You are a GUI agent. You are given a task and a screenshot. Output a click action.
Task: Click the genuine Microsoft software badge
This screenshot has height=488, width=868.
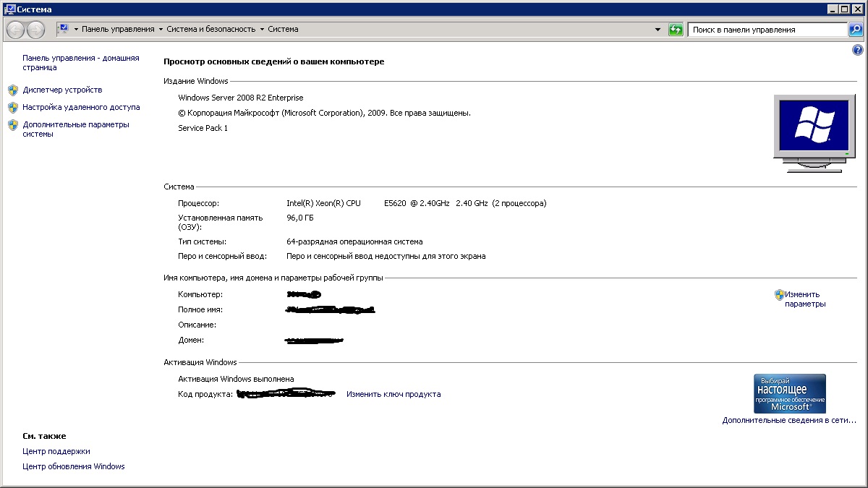(789, 393)
